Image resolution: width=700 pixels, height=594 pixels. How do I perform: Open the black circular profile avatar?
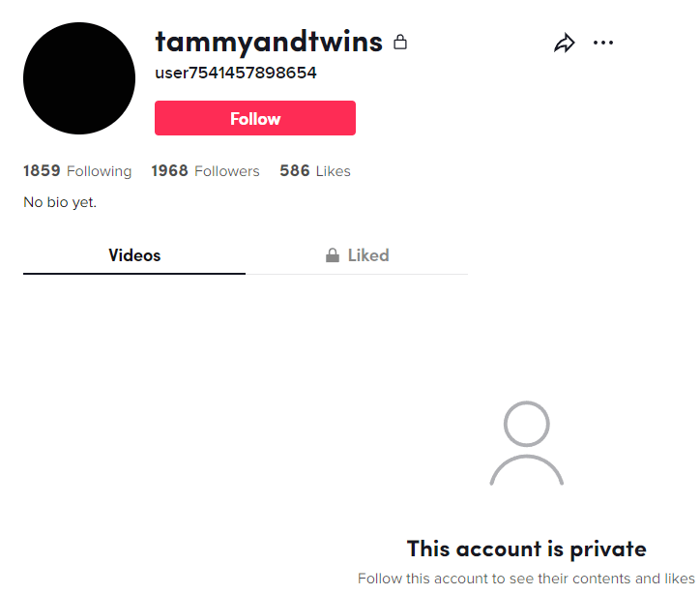(79, 78)
